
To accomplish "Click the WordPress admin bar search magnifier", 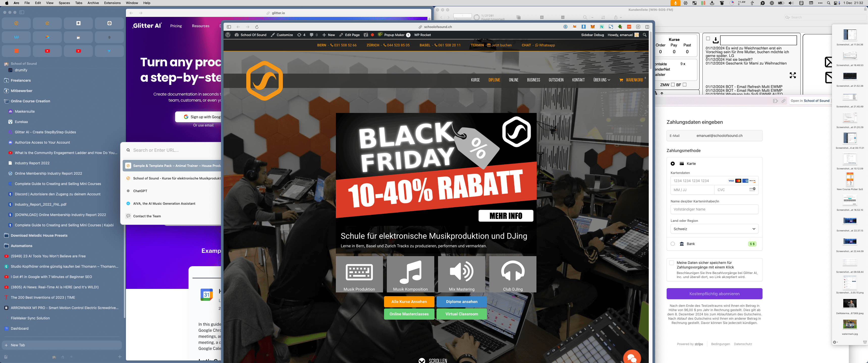I will coord(645,35).
